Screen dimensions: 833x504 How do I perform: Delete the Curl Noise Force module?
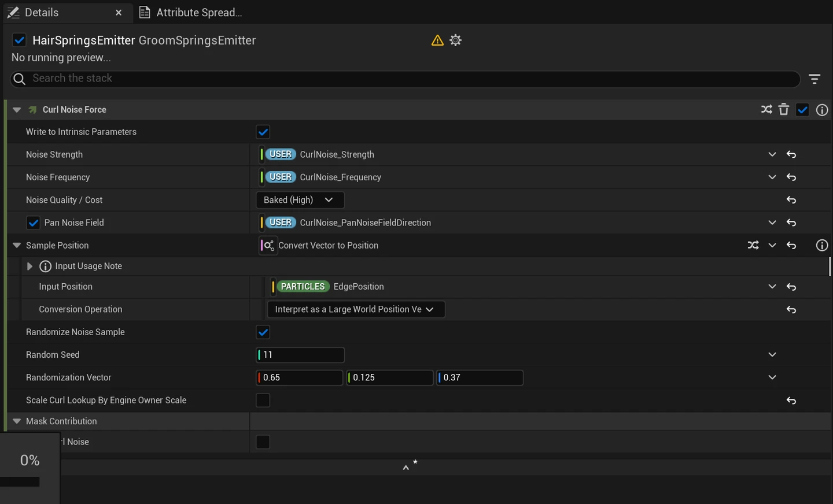pyautogui.click(x=784, y=109)
